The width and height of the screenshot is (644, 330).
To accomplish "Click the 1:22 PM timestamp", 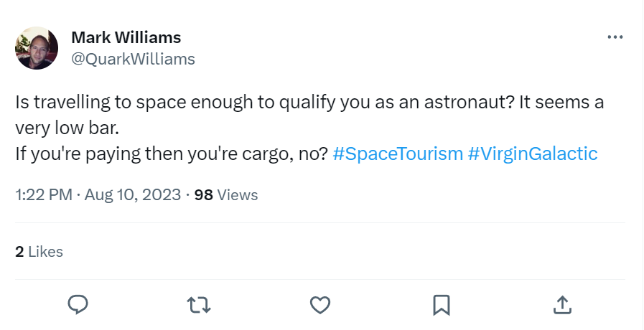I will (44, 194).
